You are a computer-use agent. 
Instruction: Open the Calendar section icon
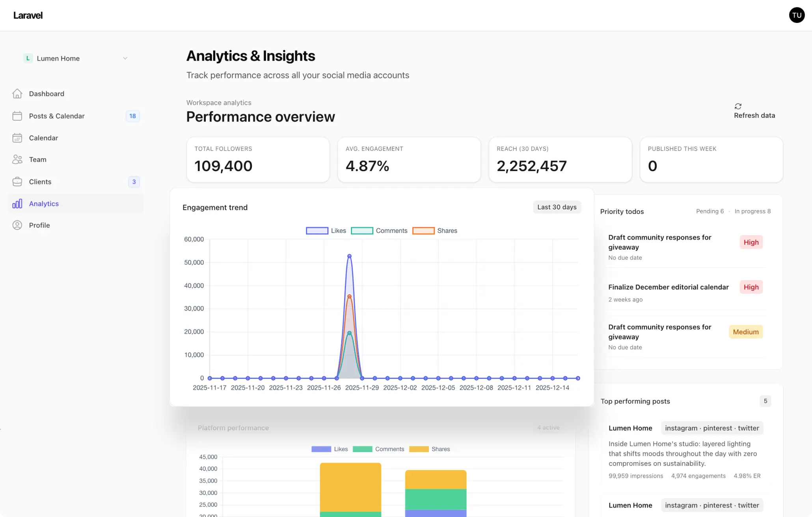click(17, 138)
